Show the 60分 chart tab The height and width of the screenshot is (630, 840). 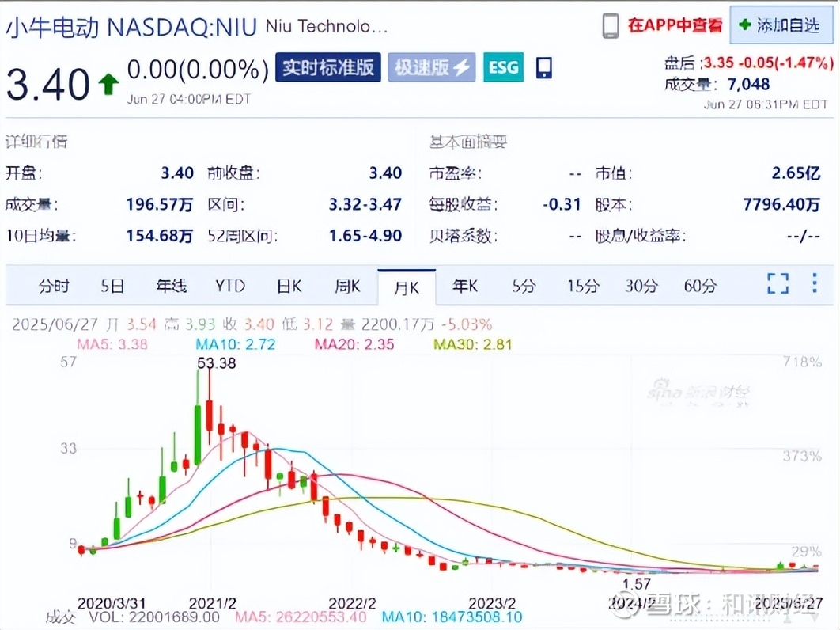point(700,286)
